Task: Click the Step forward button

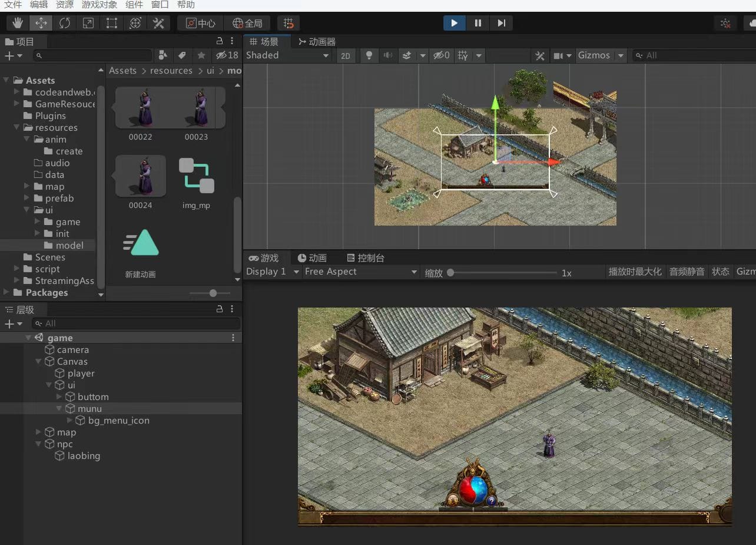Action: [501, 23]
